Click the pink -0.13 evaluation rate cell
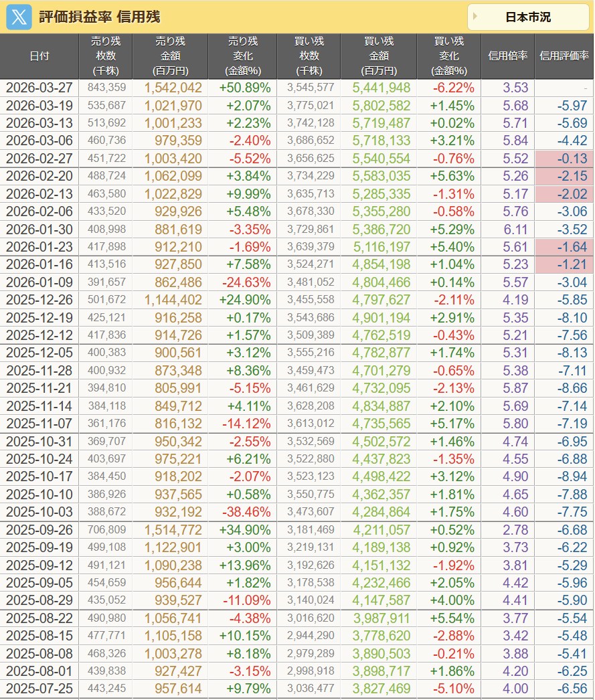595x700 pixels. (x=564, y=159)
